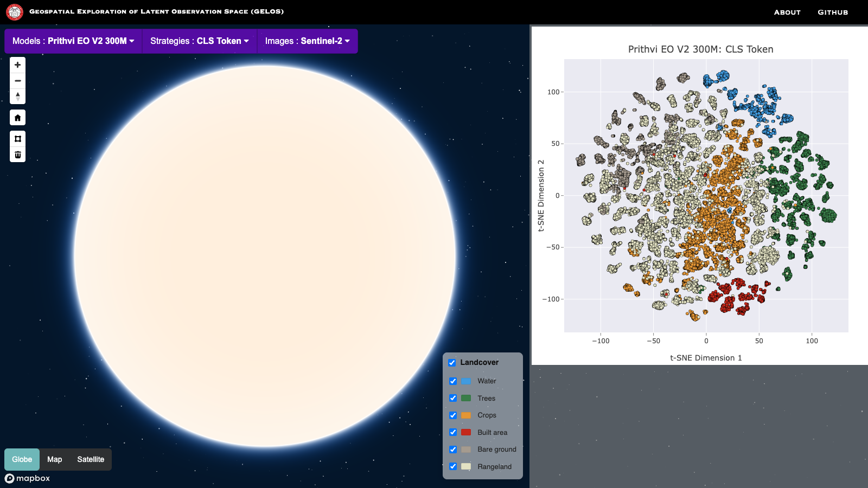Open the About page link

(x=787, y=12)
